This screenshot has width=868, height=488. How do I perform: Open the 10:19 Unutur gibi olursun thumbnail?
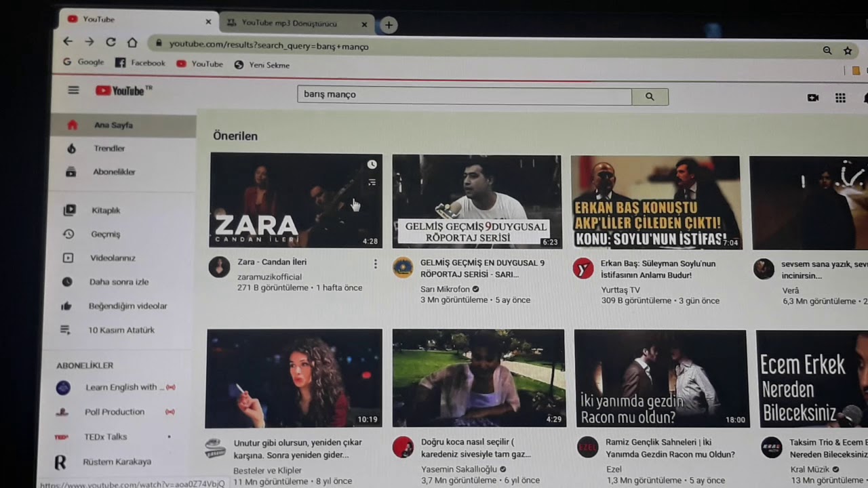tap(294, 378)
